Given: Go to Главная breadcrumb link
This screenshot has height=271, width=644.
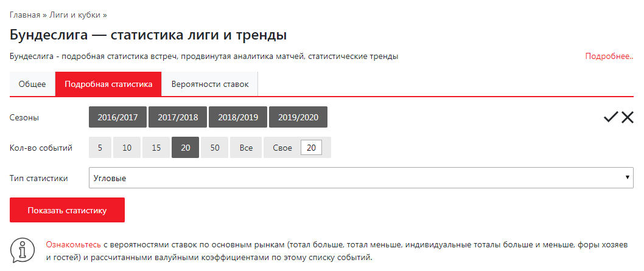Looking at the screenshot, I should tap(25, 14).
